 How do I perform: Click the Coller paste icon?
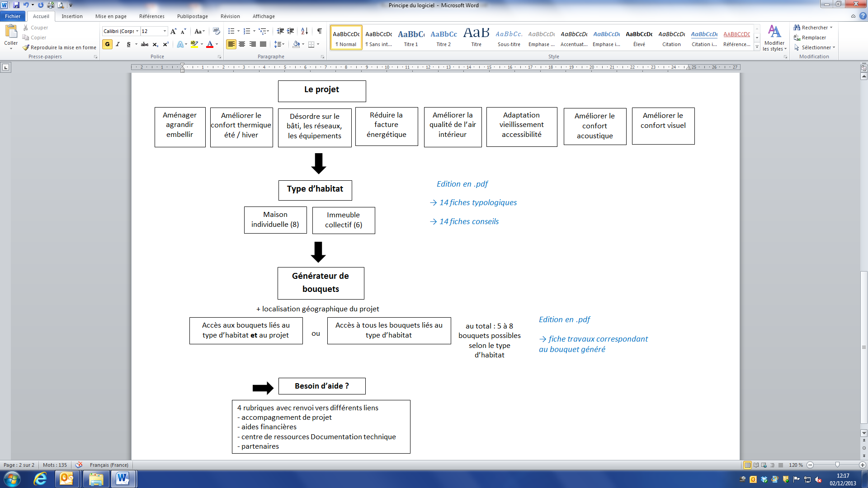click(11, 33)
